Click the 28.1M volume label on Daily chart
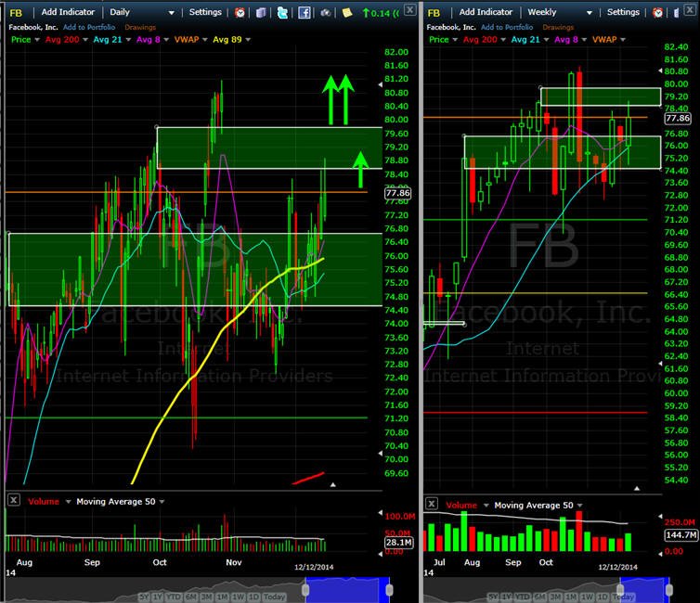700x603 pixels. pyautogui.click(x=398, y=543)
